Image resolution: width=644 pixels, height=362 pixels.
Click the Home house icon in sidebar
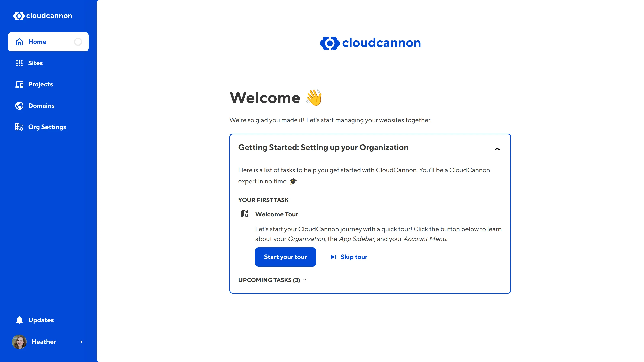tap(19, 42)
